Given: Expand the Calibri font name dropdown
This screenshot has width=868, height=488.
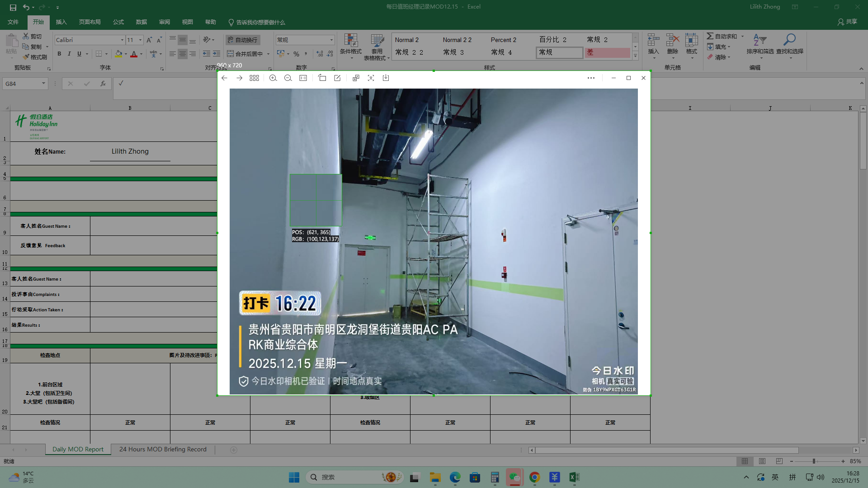Looking at the screenshot, I should pyautogui.click(x=122, y=40).
